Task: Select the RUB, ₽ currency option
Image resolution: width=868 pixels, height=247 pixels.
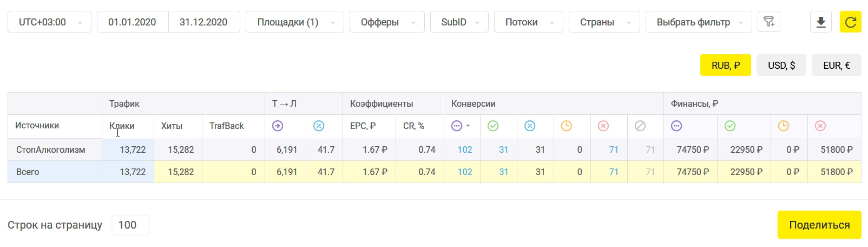Action: [725, 66]
